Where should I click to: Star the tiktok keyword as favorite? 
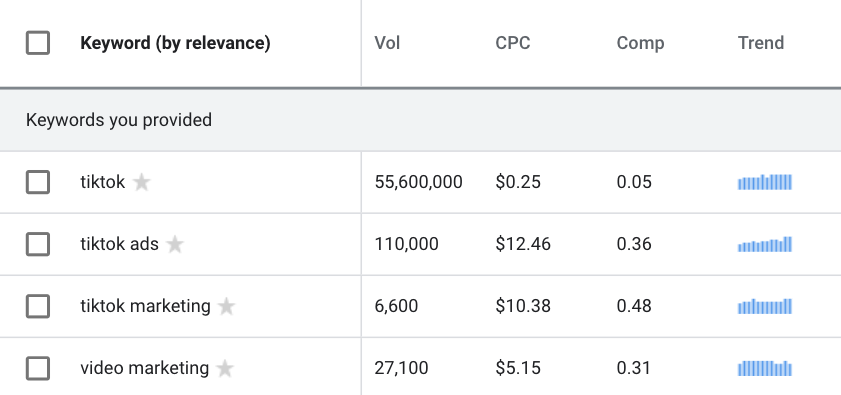coord(142,182)
